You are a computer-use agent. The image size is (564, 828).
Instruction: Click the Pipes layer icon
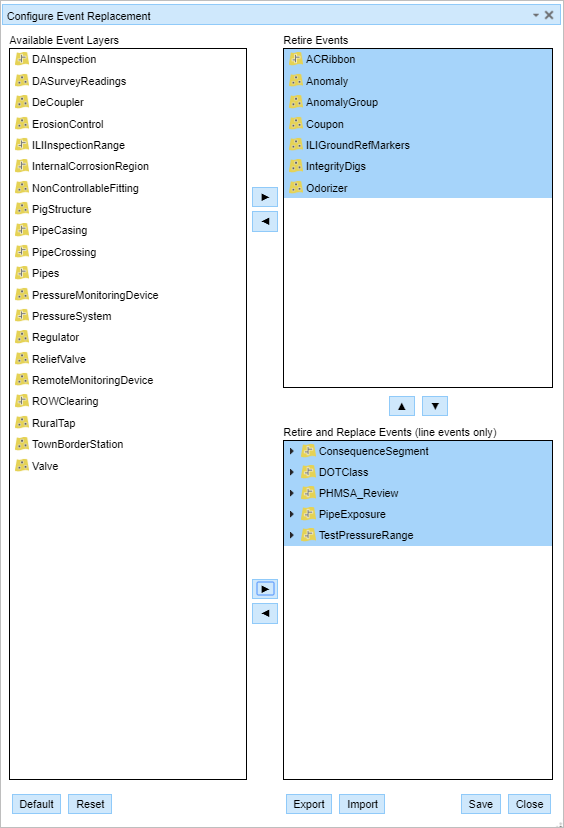22,272
